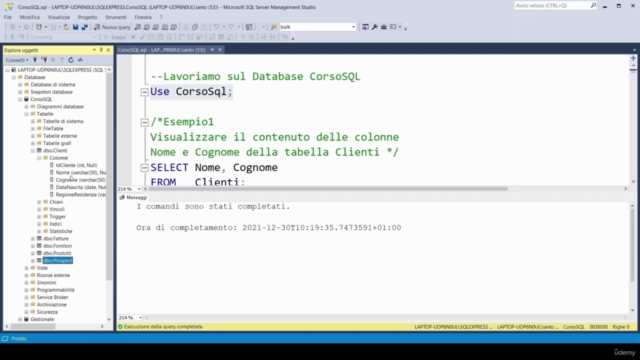This screenshot has height=360, width=640.
Task: Click the Esplora oggetti horizontal scrollbar
Action: coord(33,327)
